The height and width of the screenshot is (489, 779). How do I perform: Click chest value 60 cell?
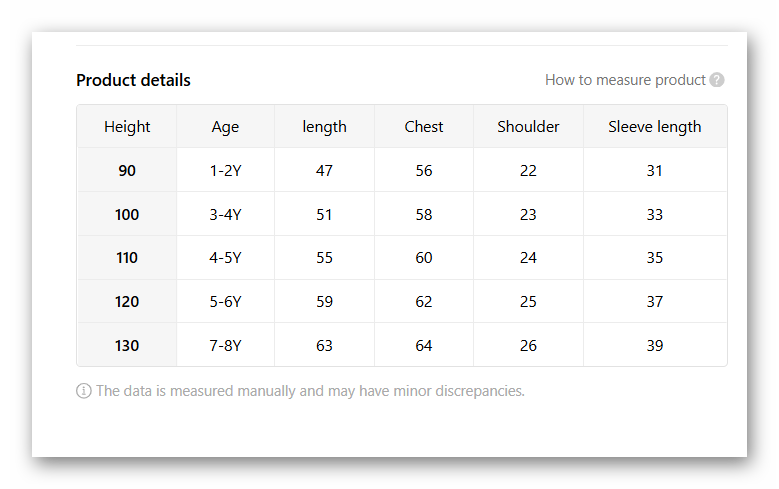click(x=424, y=258)
